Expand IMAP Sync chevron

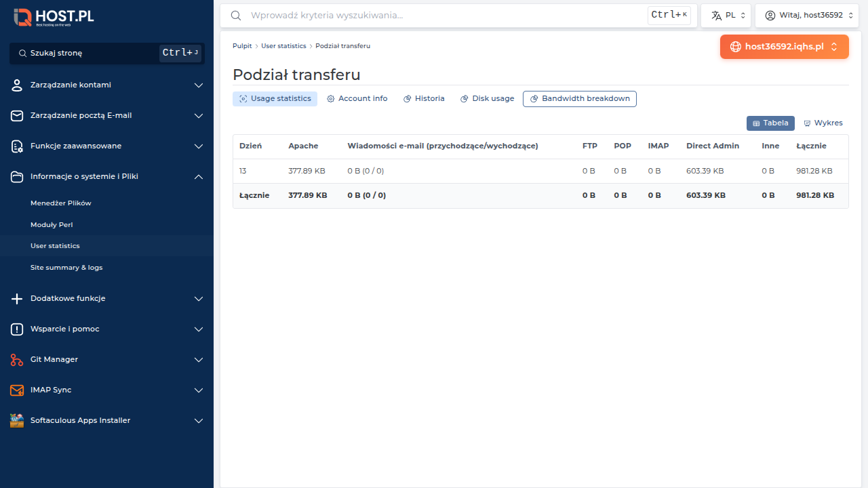(x=199, y=390)
